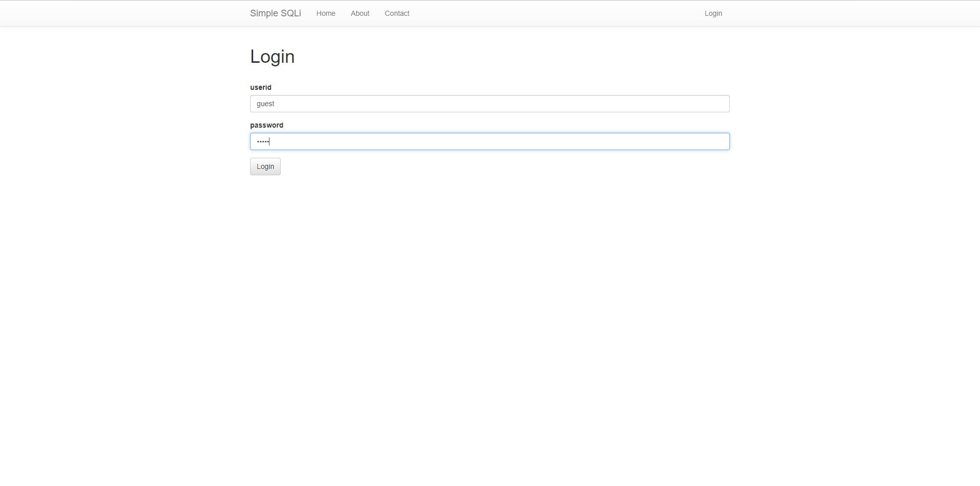Open the Simple SQLi brand link
980x486 pixels.
275,13
